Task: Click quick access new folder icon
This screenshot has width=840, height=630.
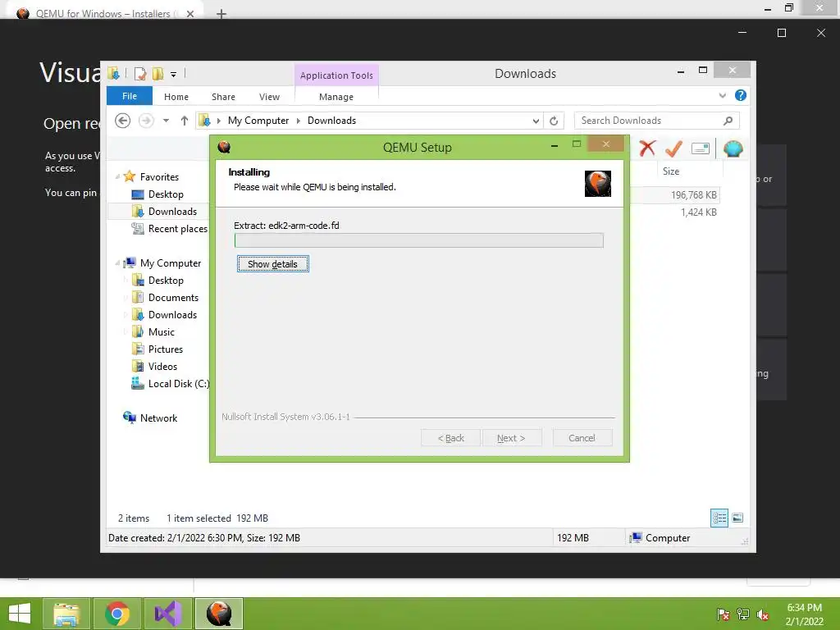Action: (x=158, y=73)
